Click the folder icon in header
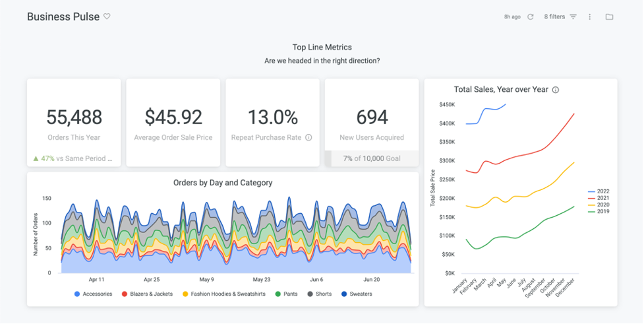The height and width of the screenshot is (324, 644). coord(609,17)
